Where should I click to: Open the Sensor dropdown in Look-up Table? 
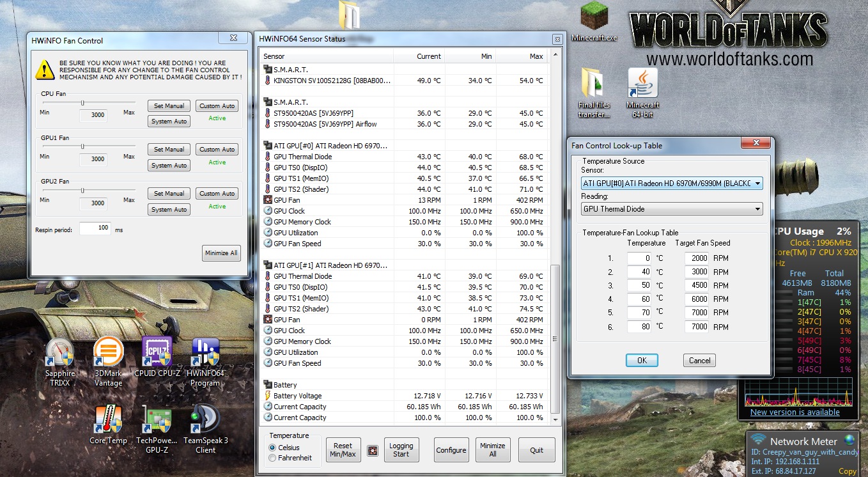[x=672, y=184]
